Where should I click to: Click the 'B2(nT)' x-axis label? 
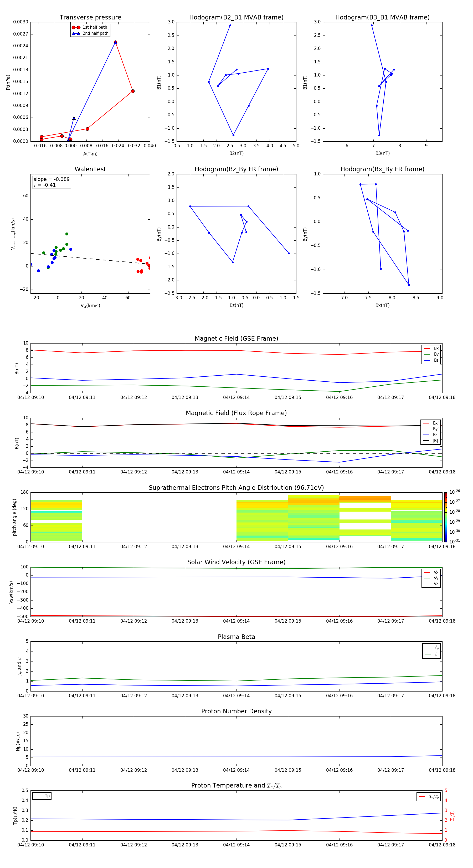(236, 153)
